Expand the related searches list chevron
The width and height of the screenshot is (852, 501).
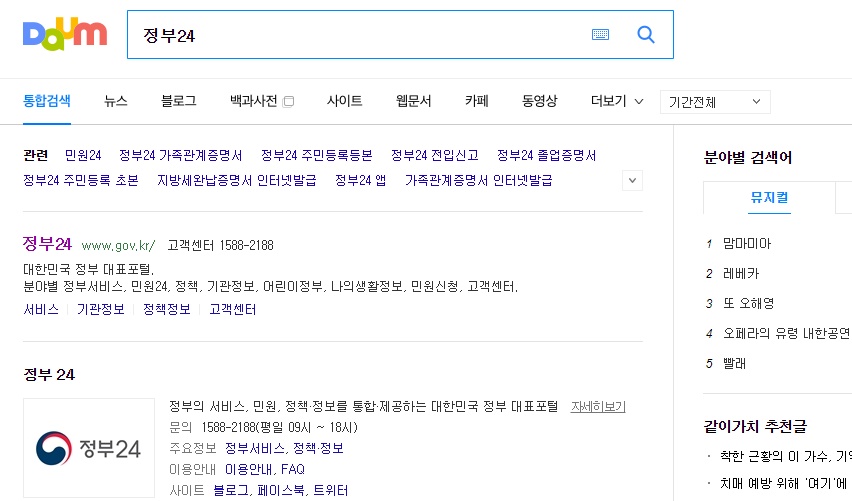[632, 180]
